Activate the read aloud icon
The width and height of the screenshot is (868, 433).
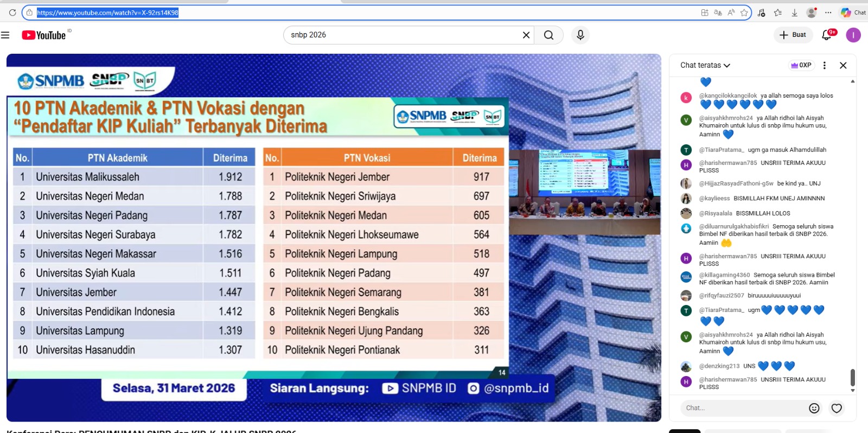coord(731,12)
